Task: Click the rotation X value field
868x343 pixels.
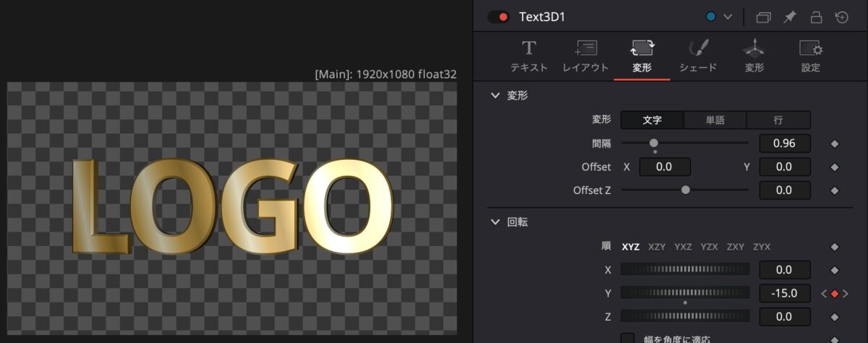Action: click(x=785, y=270)
